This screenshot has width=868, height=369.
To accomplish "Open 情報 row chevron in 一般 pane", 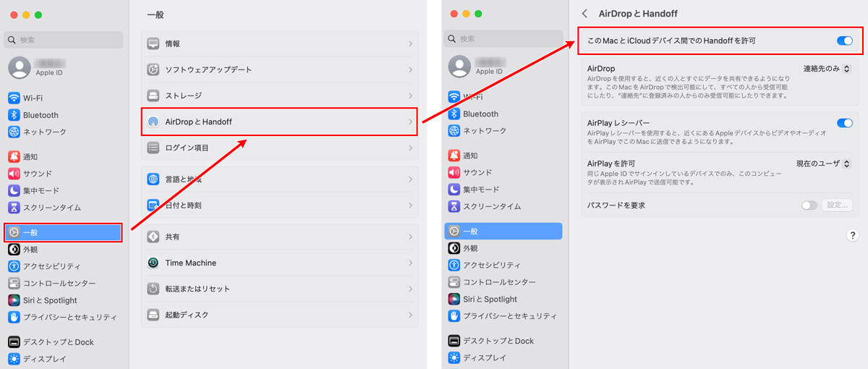I will coord(410,44).
